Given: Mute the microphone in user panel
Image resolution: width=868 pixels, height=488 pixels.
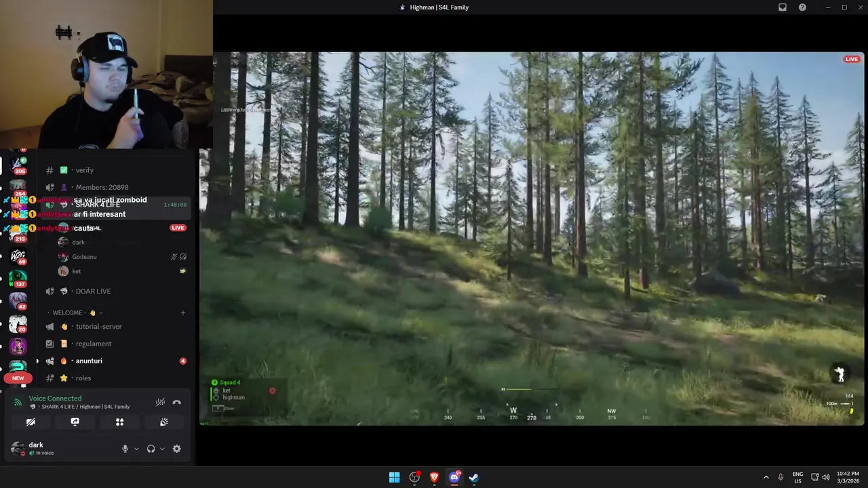Looking at the screenshot, I should tap(125, 449).
